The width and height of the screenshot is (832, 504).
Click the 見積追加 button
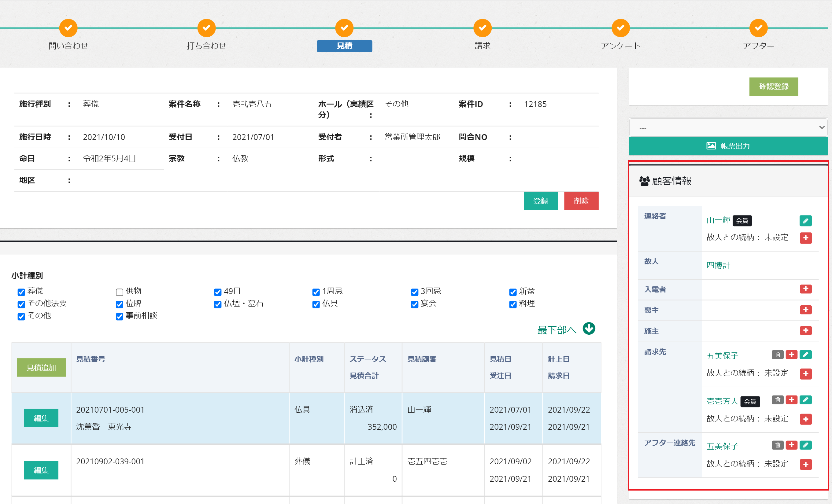pyautogui.click(x=41, y=368)
